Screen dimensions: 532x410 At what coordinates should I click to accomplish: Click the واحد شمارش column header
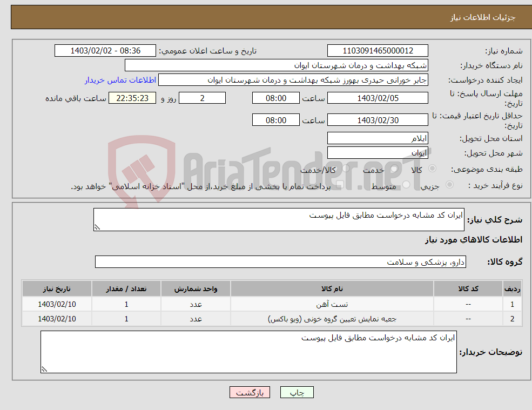point(196,288)
